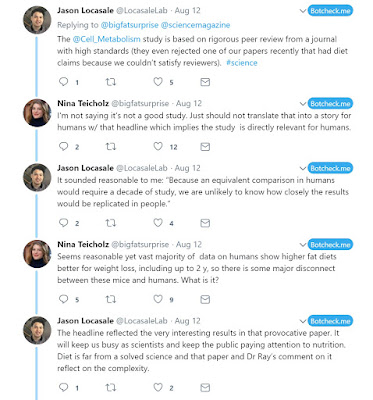Viewport: 373px width, 400px height.
Task: Retweet Jason's tweet about Cell Metabolism study
Action: point(111,82)
